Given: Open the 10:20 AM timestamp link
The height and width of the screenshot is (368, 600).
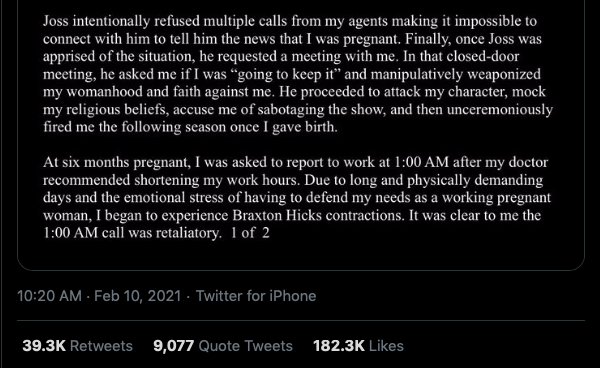Looking at the screenshot, I should pyautogui.click(x=49, y=296).
